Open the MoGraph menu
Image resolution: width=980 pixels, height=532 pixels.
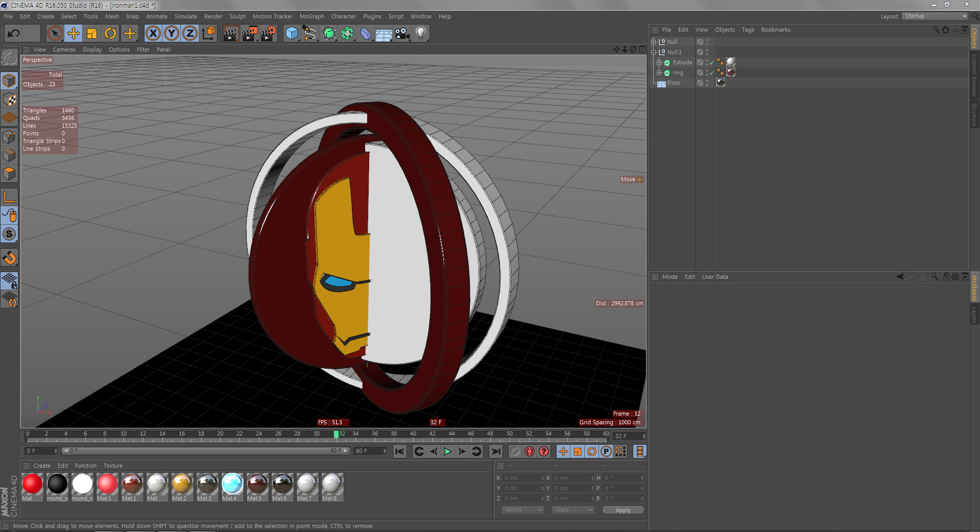[x=312, y=16]
